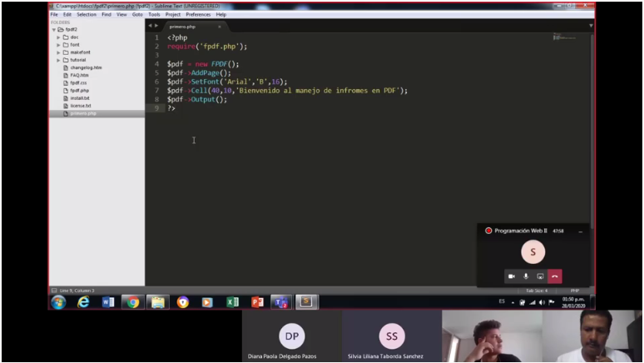Expand the doc folder in sidebar
Image resolution: width=644 pixels, height=363 pixels.
58,37
